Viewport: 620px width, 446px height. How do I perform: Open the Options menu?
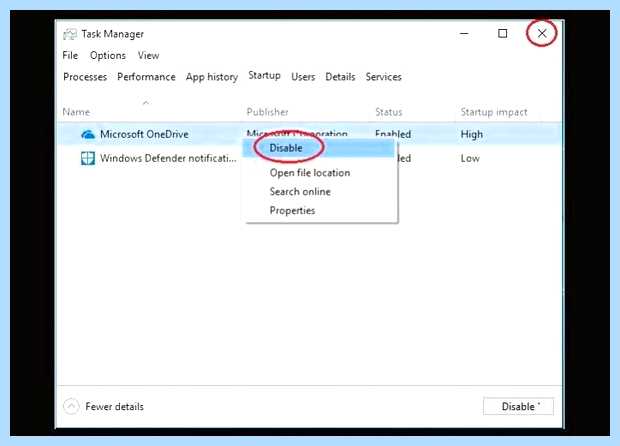click(108, 55)
